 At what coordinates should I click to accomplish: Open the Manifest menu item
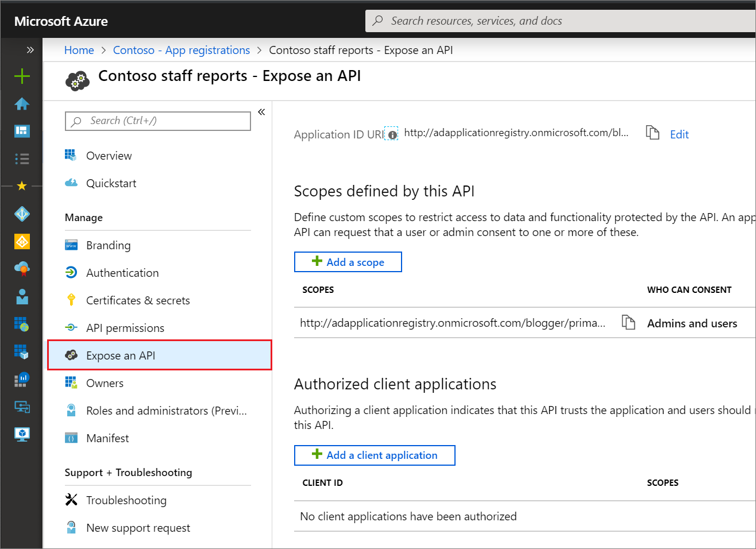point(107,438)
